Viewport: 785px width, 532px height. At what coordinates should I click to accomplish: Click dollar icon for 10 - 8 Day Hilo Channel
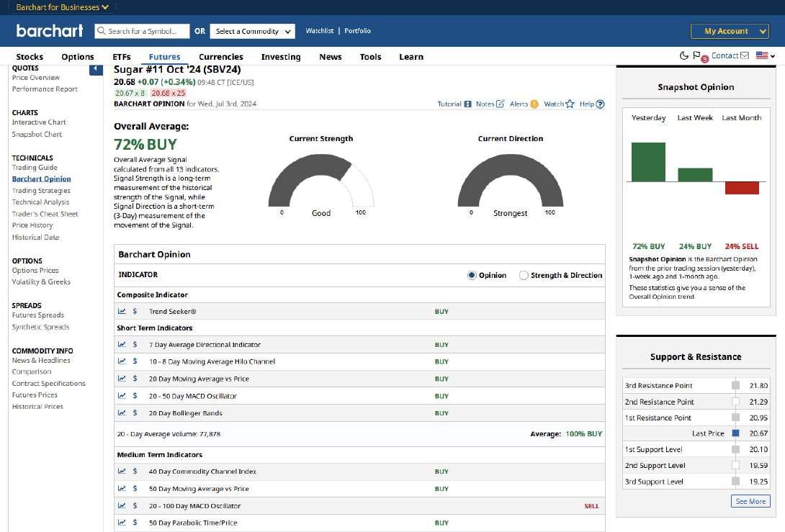(135, 361)
